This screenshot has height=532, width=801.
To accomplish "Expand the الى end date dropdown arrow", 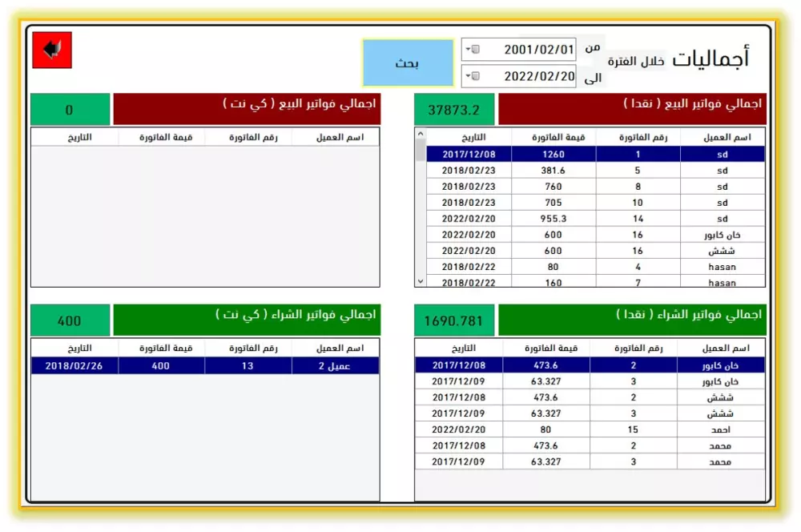I will coord(467,77).
